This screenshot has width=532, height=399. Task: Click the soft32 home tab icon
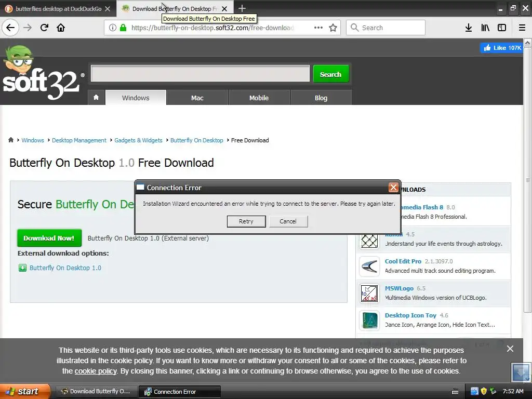click(96, 98)
